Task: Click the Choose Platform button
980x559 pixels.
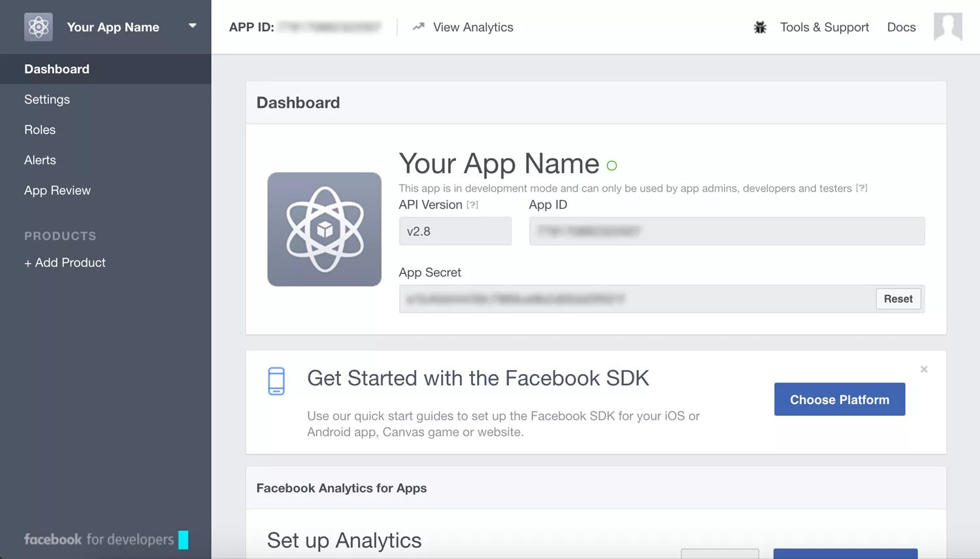Action: 840,399
